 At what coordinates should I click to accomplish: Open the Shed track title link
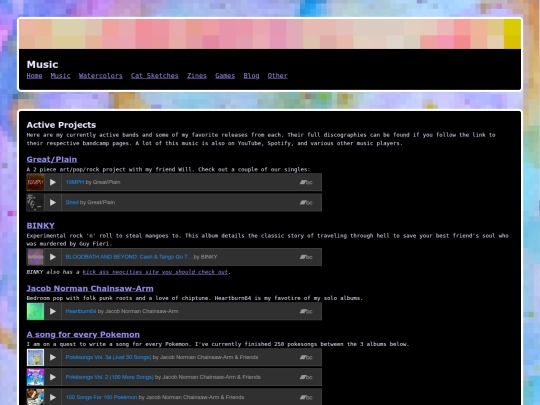(x=72, y=202)
